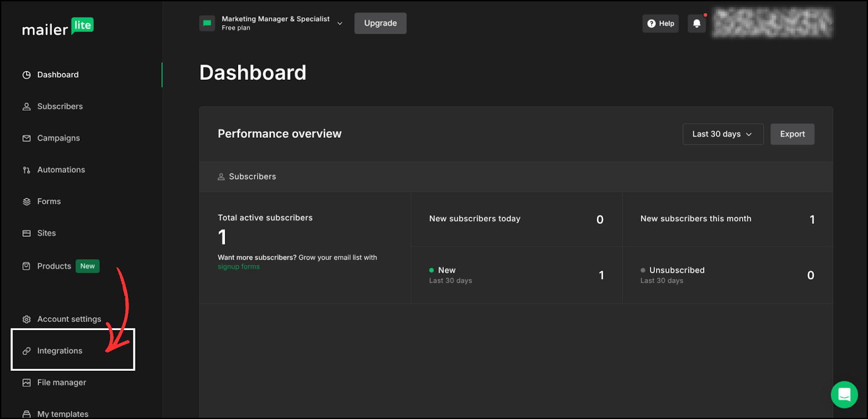Screen dimensions: 868x419
Task: Click the Dashboard clock icon in sidebar
Action: coord(27,75)
